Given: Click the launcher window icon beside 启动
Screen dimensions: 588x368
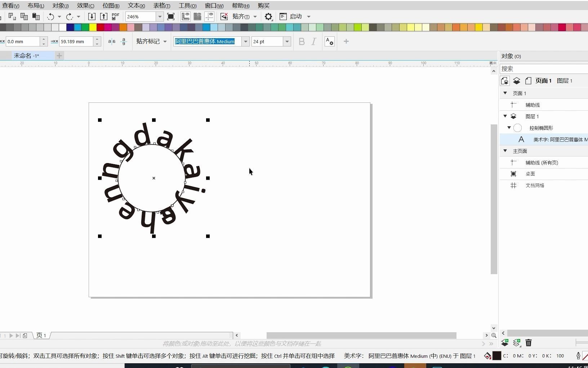Looking at the screenshot, I should [283, 17].
